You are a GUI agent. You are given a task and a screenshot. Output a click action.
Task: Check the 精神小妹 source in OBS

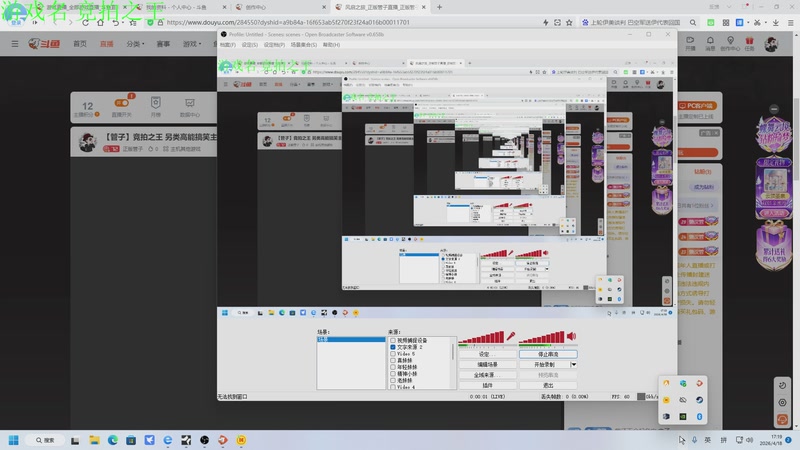tap(393, 373)
